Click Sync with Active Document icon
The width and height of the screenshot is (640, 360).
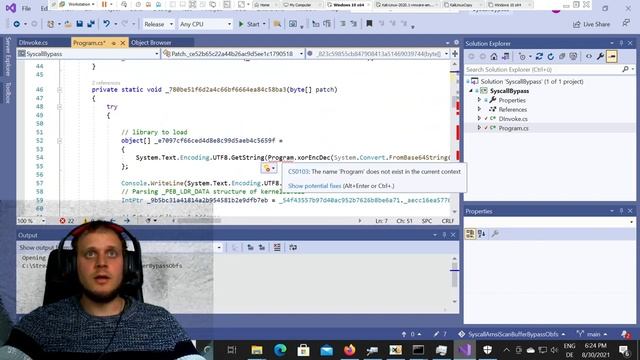coord(539,56)
